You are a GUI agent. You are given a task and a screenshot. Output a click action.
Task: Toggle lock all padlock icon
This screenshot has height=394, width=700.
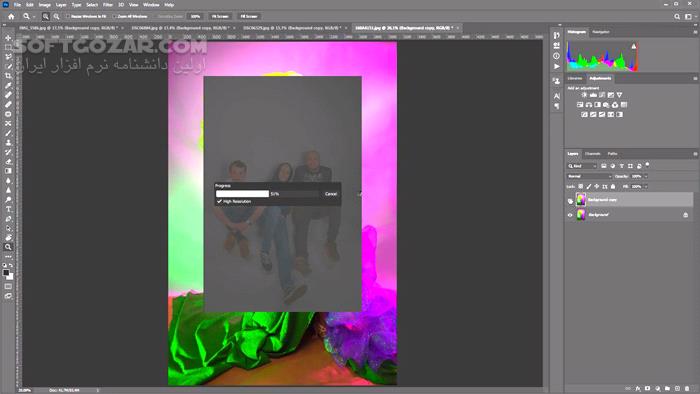tap(613, 187)
